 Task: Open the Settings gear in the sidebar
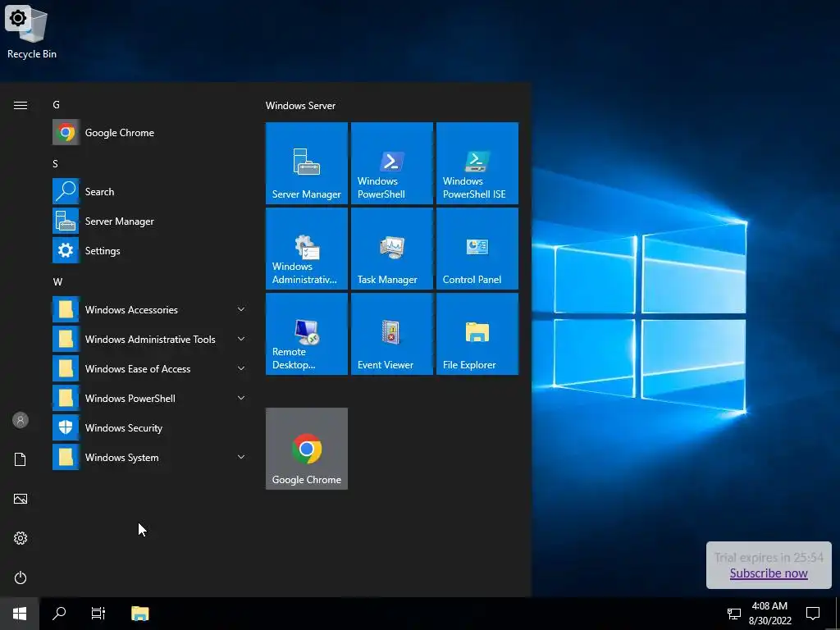pyautogui.click(x=21, y=538)
